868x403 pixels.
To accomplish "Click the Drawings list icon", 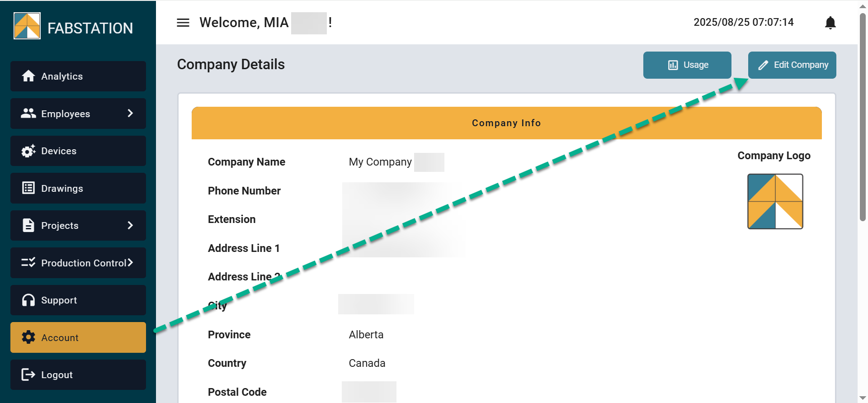I will click(28, 188).
